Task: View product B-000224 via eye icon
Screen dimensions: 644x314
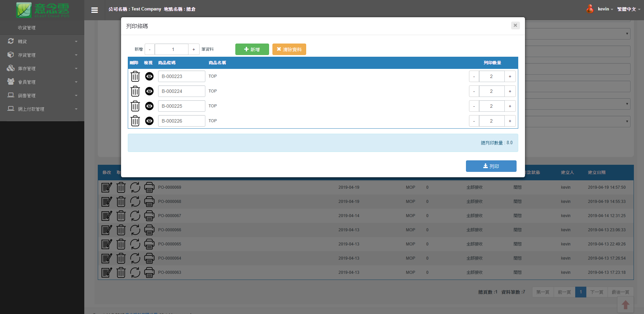Action: point(149,91)
